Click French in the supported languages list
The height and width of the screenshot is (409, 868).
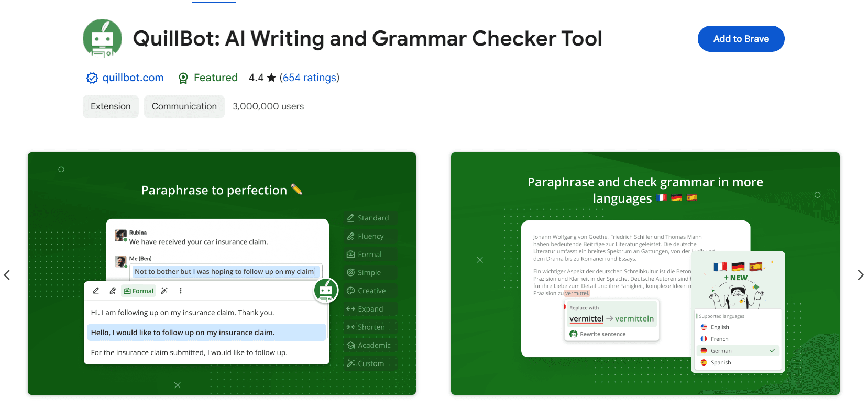[x=738, y=339]
